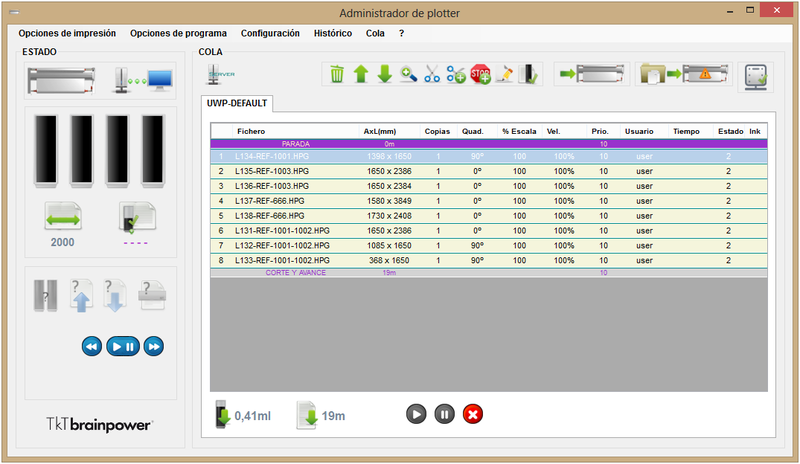
Task: Click the green trash delete job icon
Action: point(337,74)
